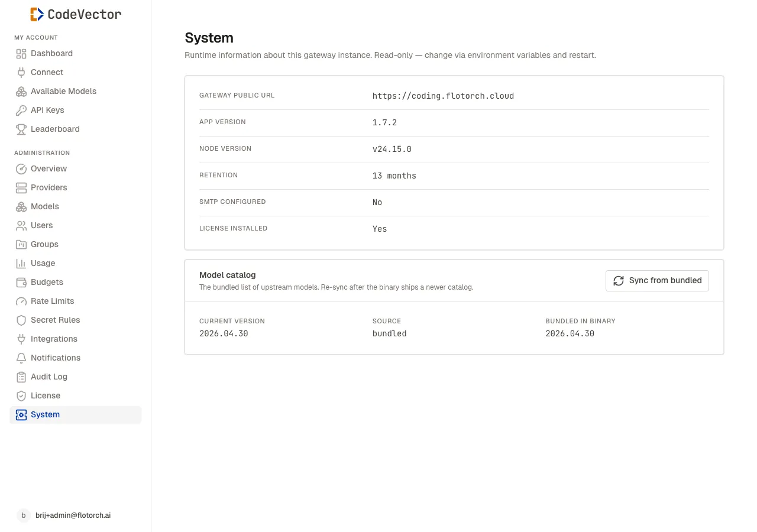Navigate to Budgets
Screen dimensions: 757x532
tap(75, 283)
